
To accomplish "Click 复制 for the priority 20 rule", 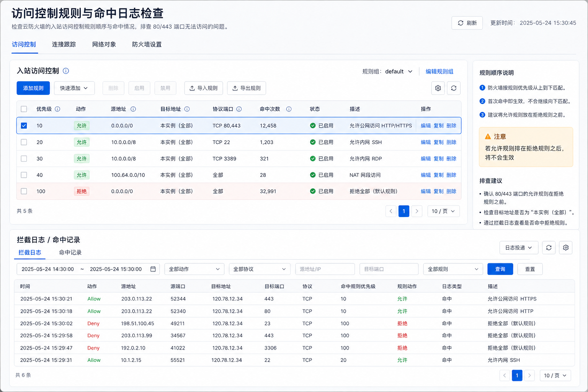I will (x=439, y=142).
